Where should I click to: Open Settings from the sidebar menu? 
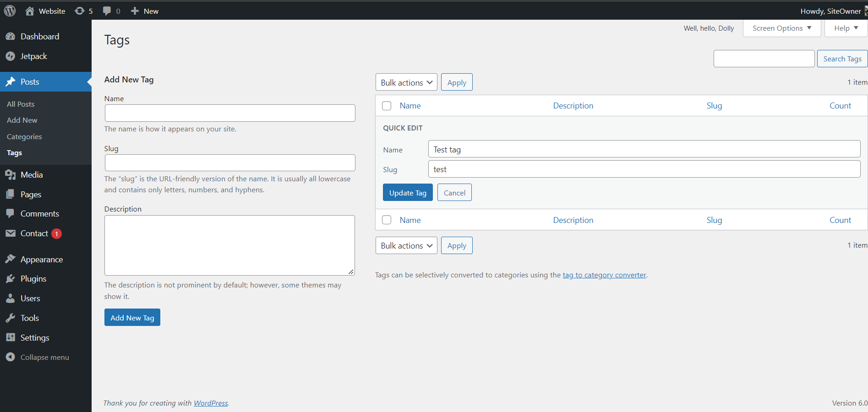(x=35, y=337)
